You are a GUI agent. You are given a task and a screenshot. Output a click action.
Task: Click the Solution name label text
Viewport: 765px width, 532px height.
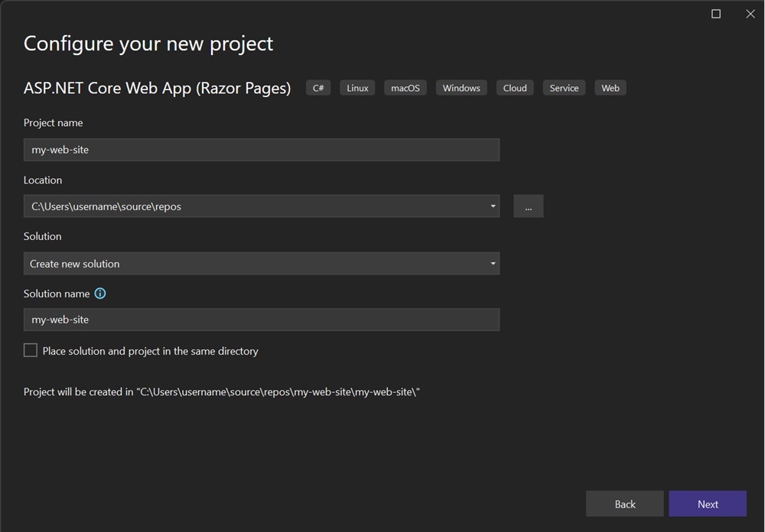(57, 294)
